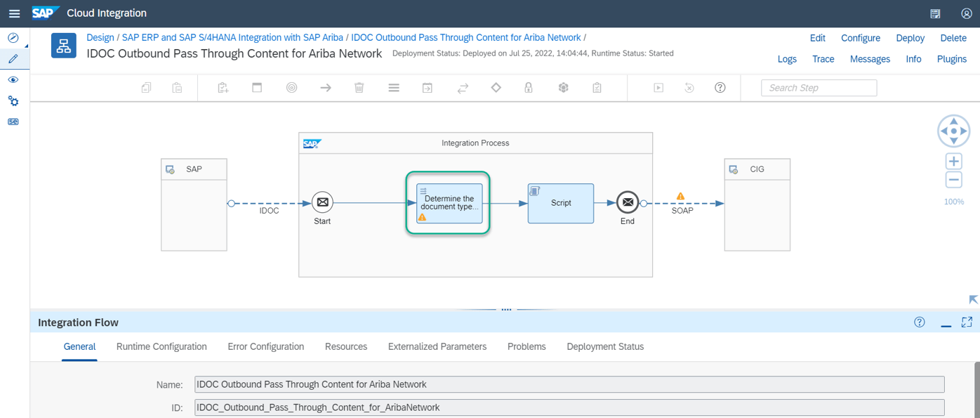Click the diamond routing icon in toolbar

click(x=496, y=87)
